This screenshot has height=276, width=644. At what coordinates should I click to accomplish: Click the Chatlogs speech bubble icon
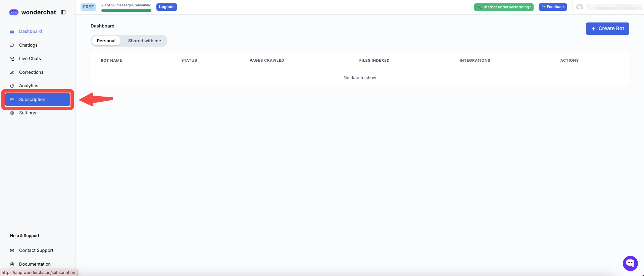12,45
